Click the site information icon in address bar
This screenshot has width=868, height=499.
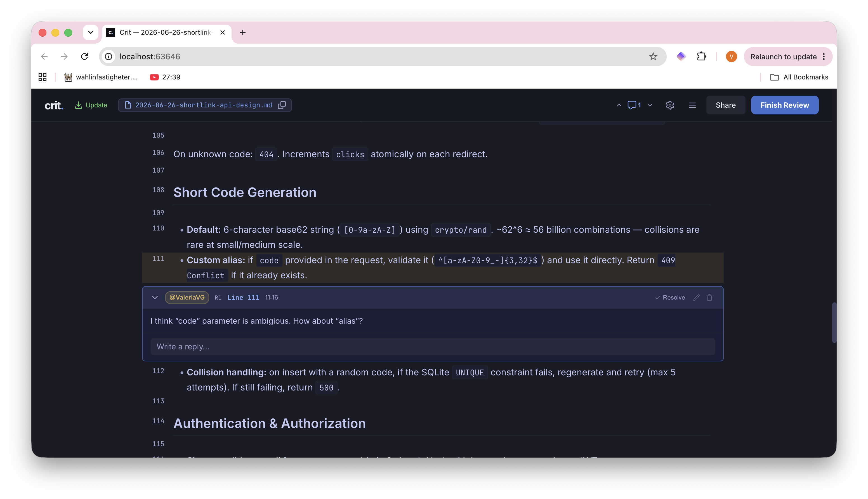point(108,57)
